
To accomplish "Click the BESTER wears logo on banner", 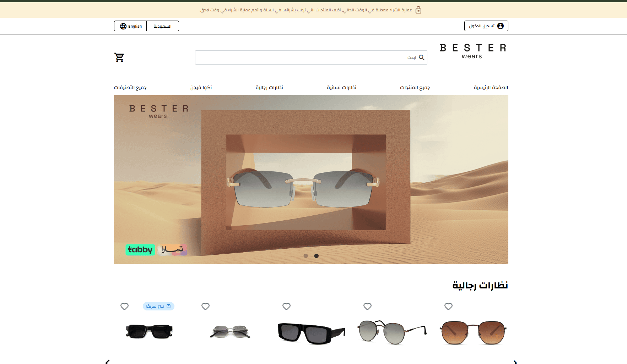I will (x=158, y=111).
